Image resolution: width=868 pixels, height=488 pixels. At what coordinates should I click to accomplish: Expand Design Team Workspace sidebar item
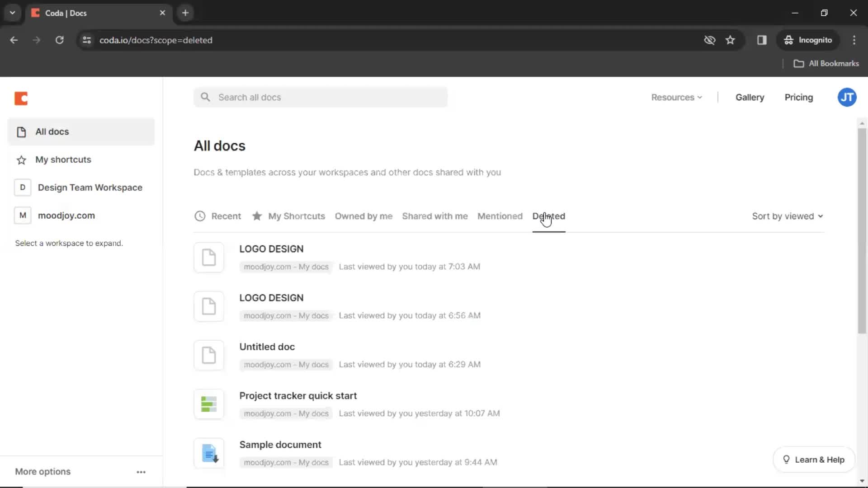point(90,187)
